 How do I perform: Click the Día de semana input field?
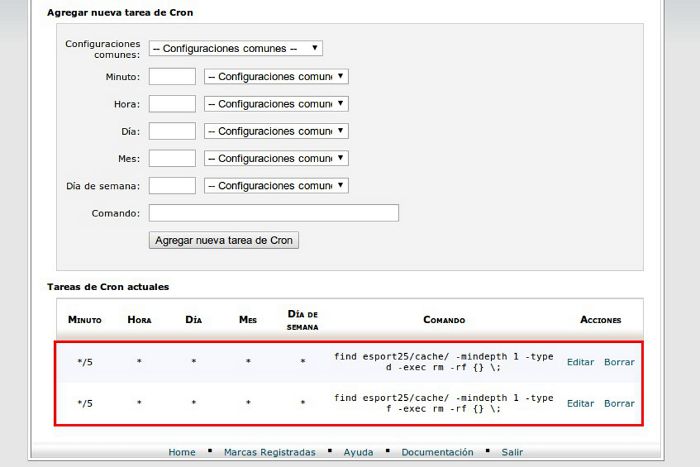(172, 185)
